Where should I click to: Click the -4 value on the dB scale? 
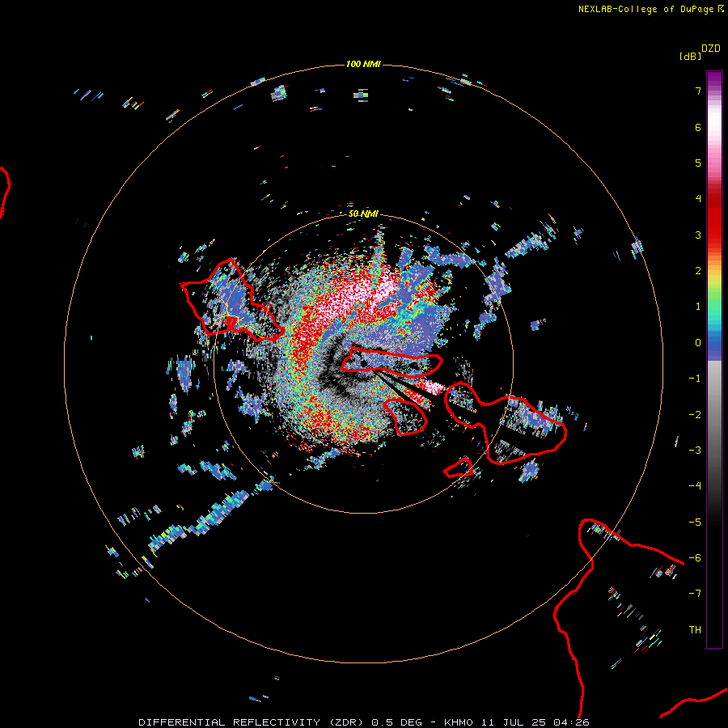[x=695, y=486]
